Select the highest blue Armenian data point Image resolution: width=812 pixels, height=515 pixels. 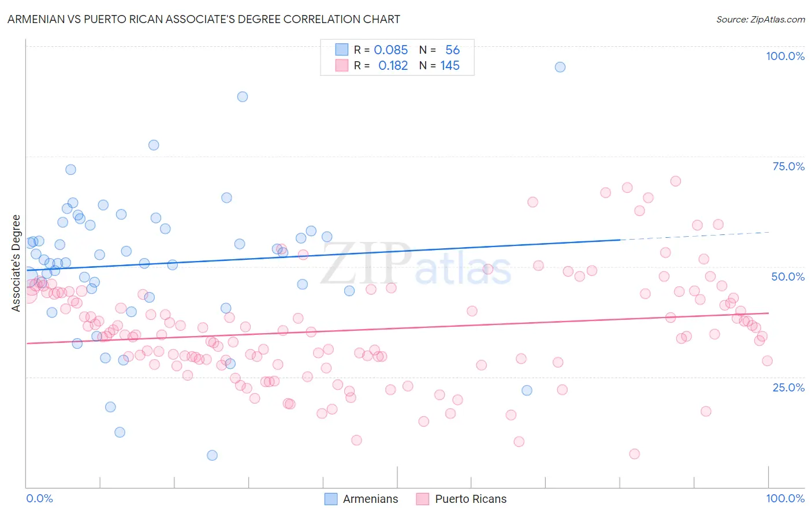click(560, 67)
